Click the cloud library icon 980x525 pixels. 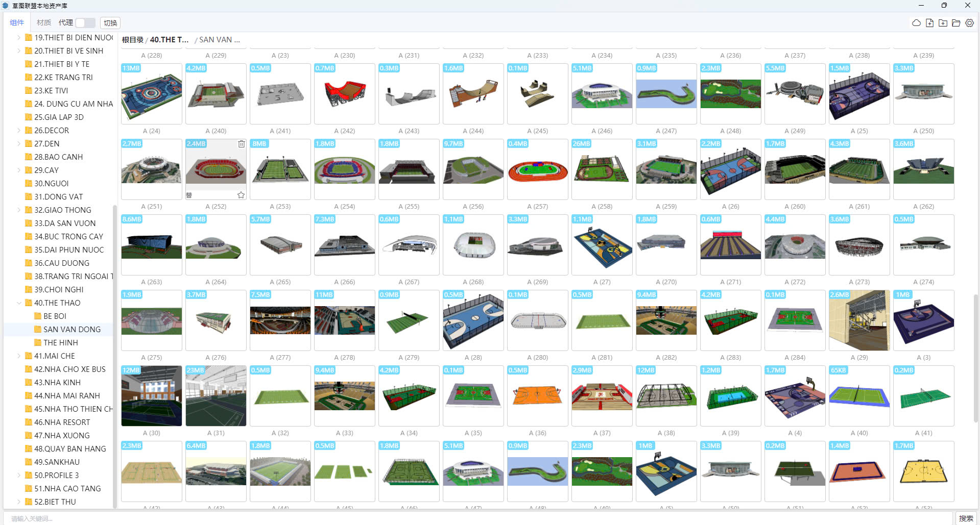click(x=916, y=23)
